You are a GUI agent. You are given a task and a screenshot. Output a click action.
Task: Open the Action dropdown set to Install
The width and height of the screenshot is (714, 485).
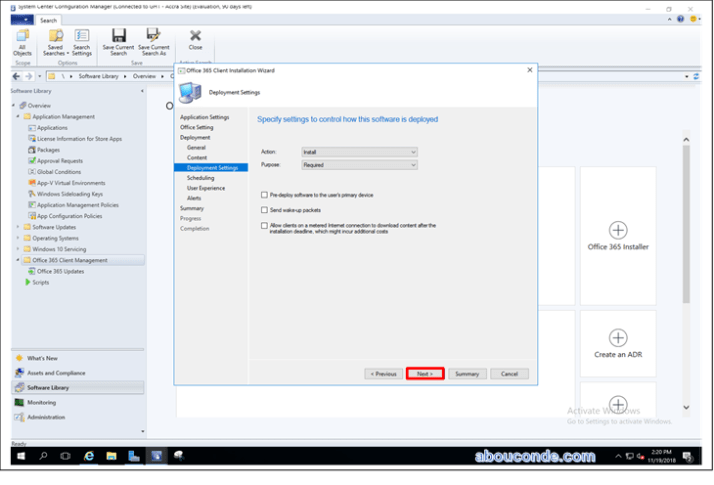click(359, 152)
